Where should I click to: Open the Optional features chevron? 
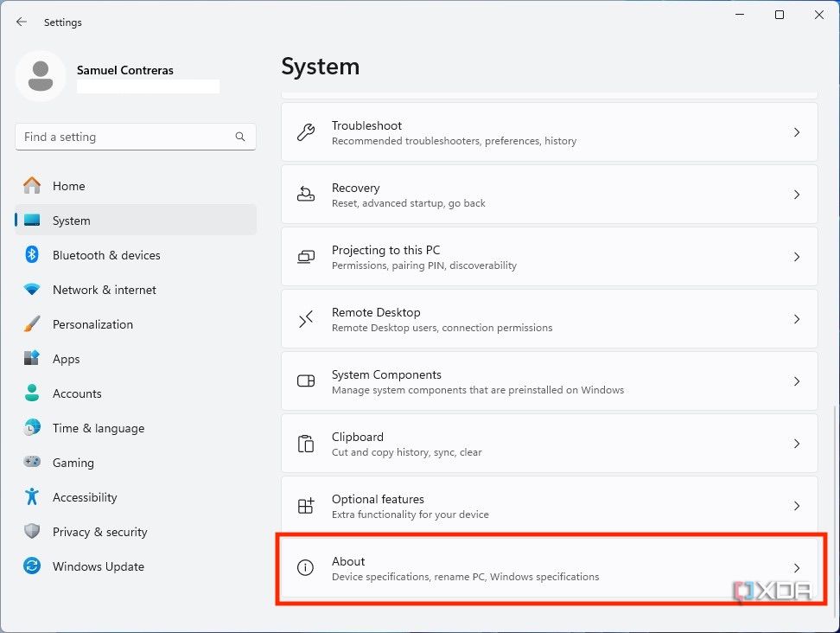click(797, 505)
